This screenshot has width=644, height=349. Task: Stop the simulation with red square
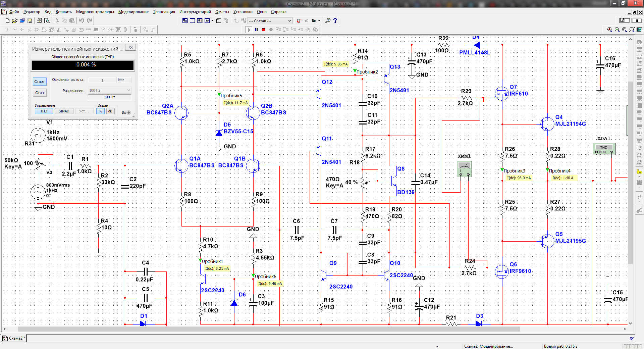[x=264, y=30]
